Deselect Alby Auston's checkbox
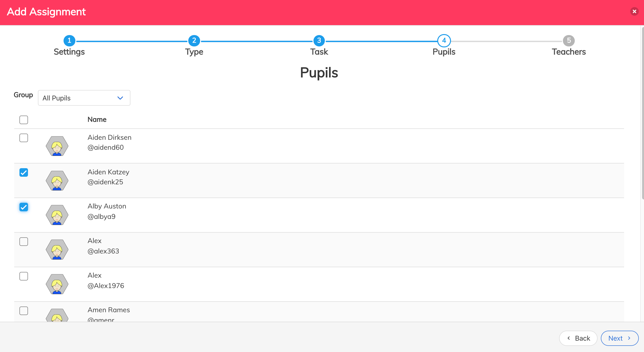644x352 pixels. point(24,207)
